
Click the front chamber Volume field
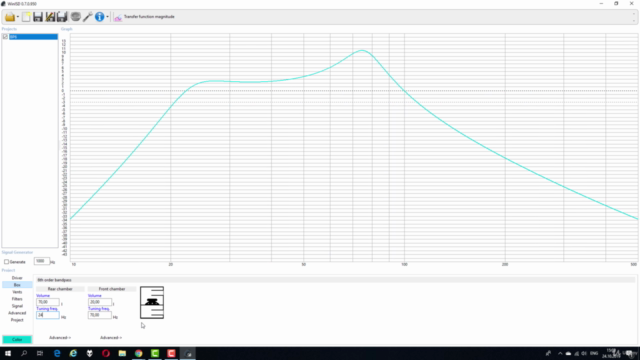click(100, 302)
